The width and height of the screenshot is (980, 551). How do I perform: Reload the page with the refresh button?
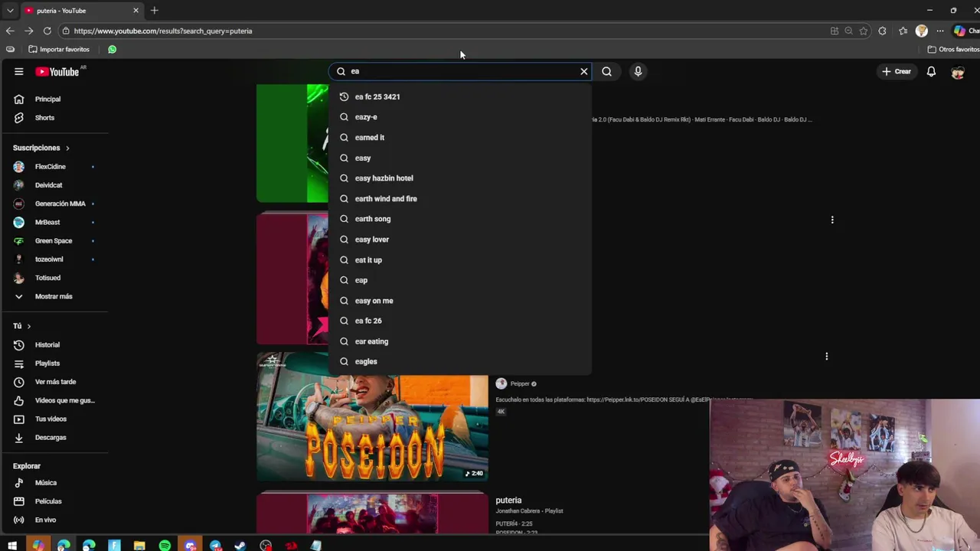pyautogui.click(x=47, y=31)
